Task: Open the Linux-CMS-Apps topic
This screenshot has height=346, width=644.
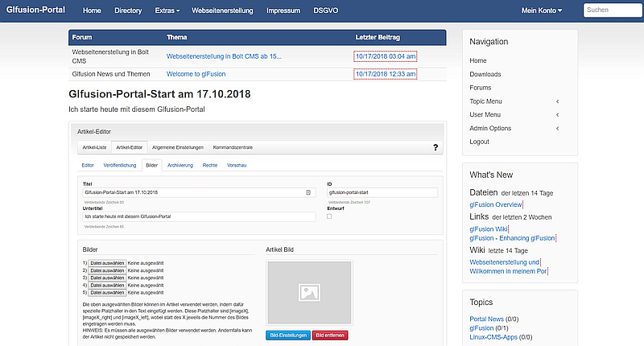Action: point(493,337)
